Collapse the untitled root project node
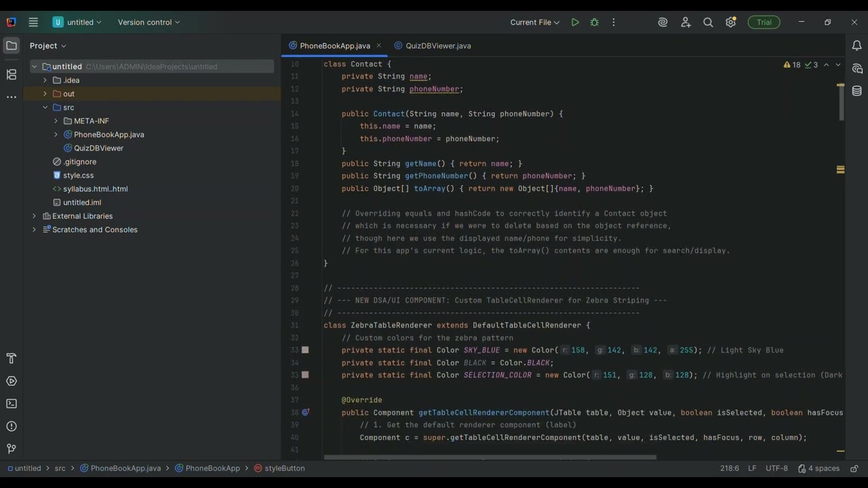 34,66
